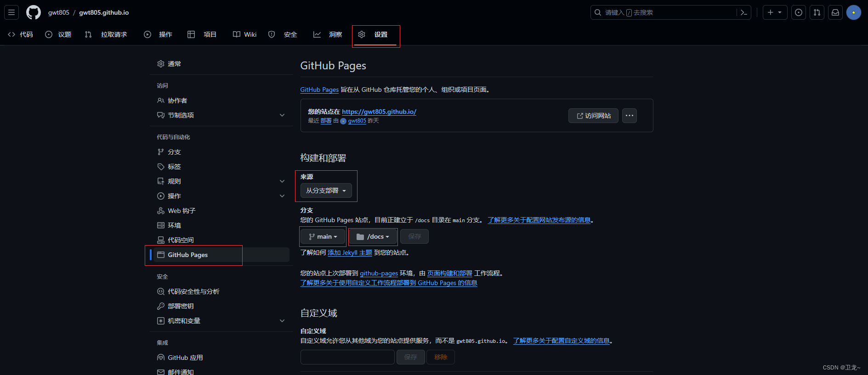The height and width of the screenshot is (375, 868).
Task: Click 保存 button for custom domain
Action: (410, 357)
